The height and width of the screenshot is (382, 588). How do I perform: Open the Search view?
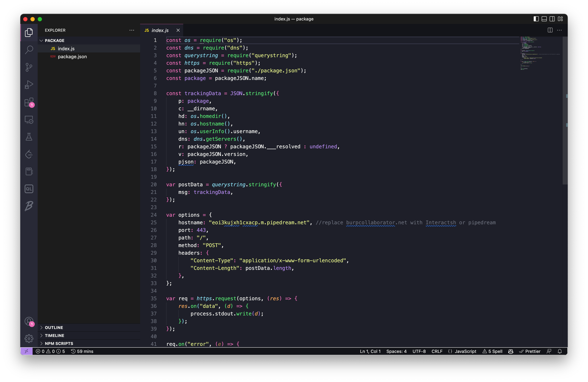click(29, 50)
